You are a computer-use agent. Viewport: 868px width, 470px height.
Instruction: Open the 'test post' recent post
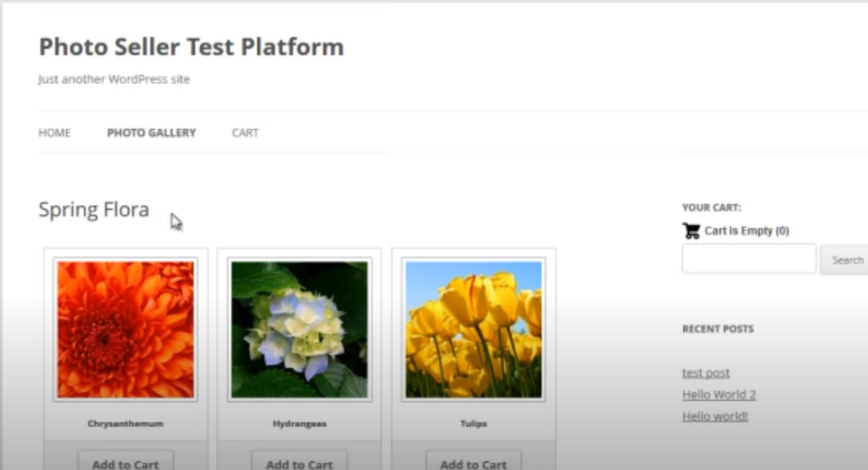[x=706, y=373]
